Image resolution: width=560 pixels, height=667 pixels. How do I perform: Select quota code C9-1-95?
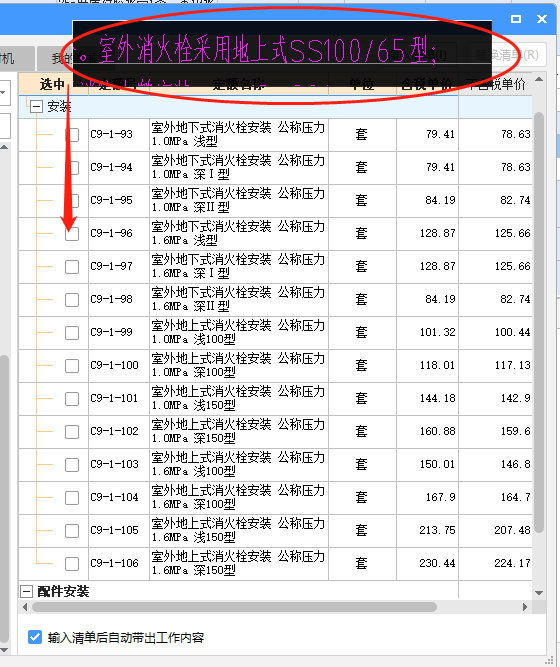[x=111, y=200]
